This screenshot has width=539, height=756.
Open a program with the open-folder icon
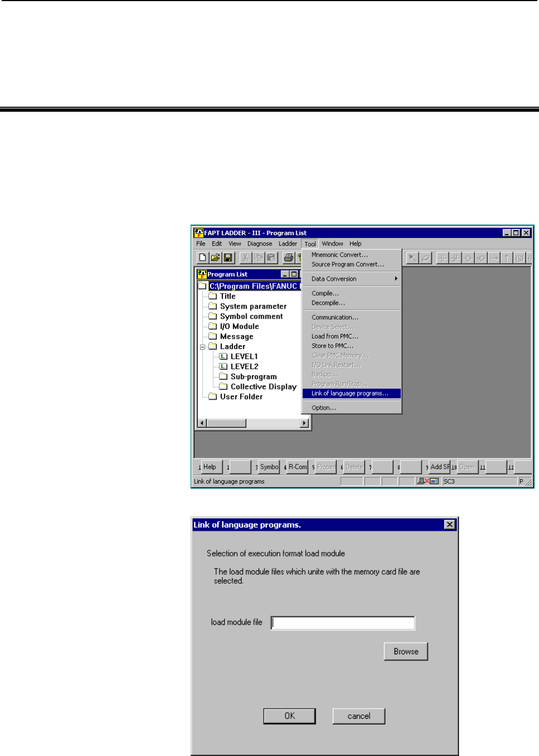tap(215, 258)
